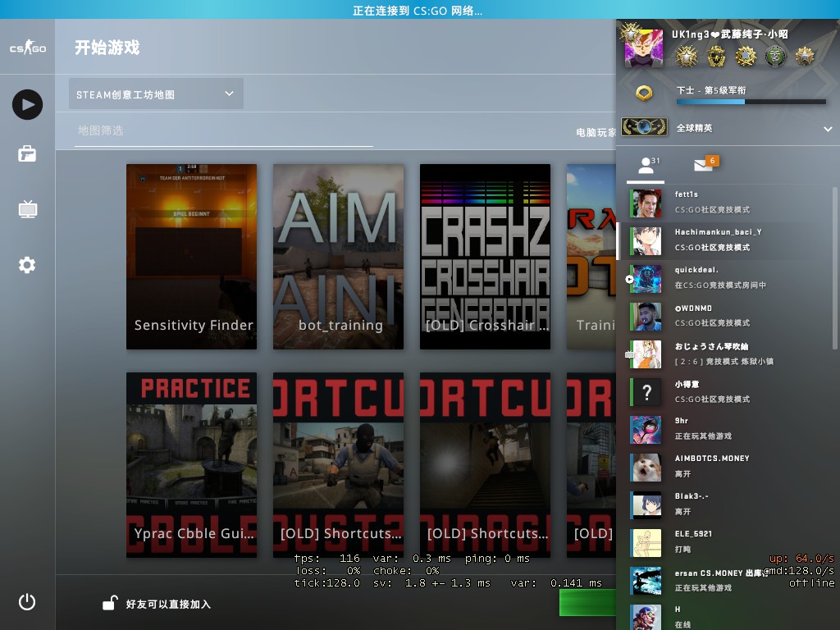The width and height of the screenshot is (840, 630).
Task: Select the [OLD] Shortcuts Dust2 map
Action: coord(338,465)
